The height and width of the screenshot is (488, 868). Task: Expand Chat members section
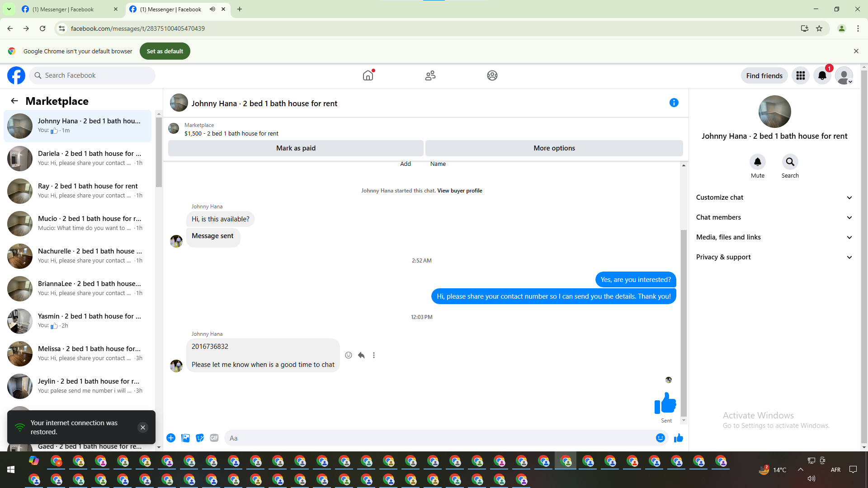pos(774,217)
